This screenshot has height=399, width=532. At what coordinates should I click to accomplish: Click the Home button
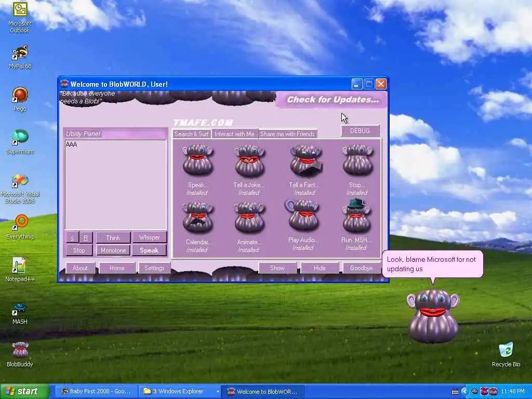pos(117,268)
